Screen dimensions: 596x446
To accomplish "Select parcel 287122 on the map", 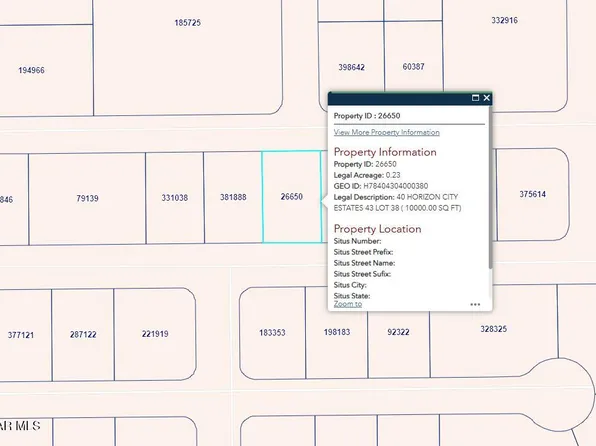I will [x=83, y=335].
